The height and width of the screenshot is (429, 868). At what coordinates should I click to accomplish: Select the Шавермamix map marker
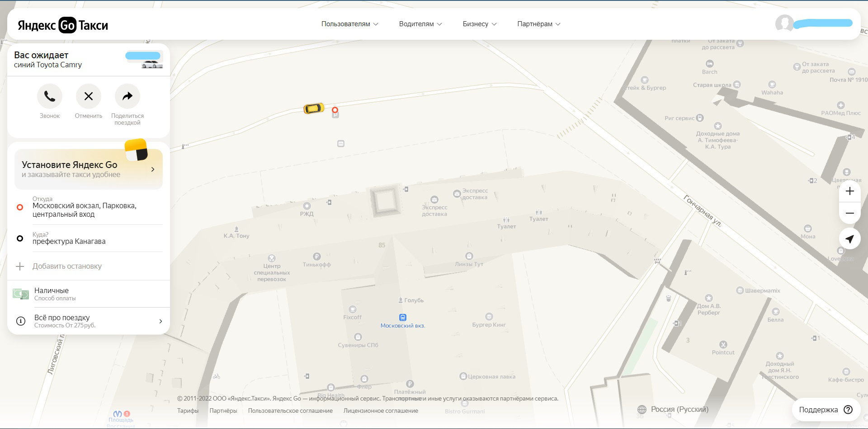coord(740,290)
